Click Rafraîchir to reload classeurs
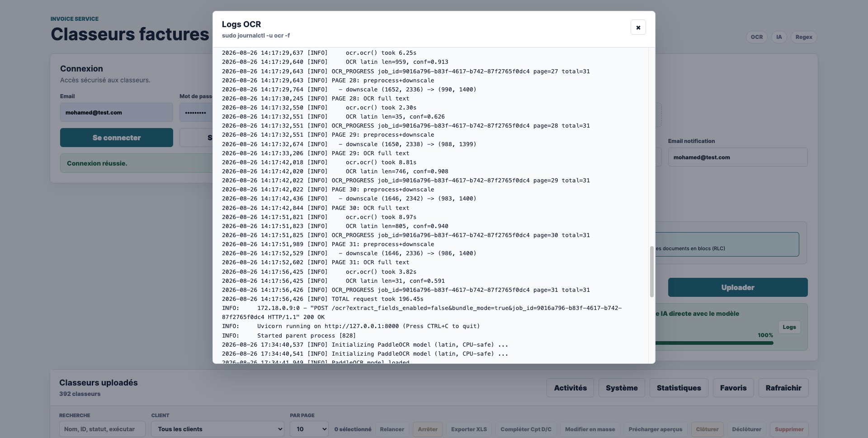This screenshot has height=438, width=868. click(783, 388)
